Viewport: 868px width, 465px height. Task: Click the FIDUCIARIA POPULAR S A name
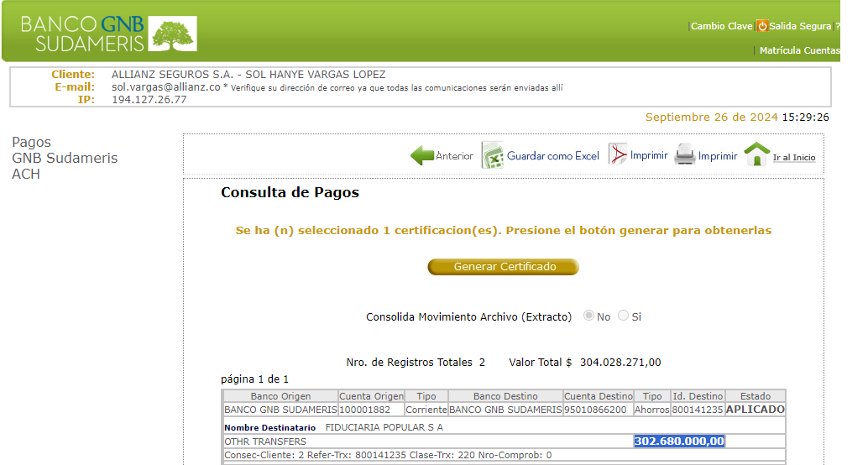click(384, 427)
